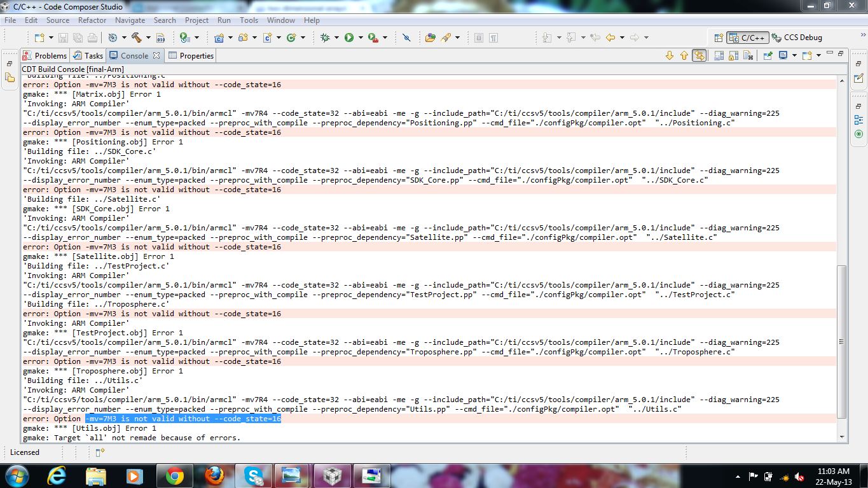Click the Back navigation yellow arrow
The width and height of the screenshot is (868, 488).
pyautogui.click(x=610, y=38)
